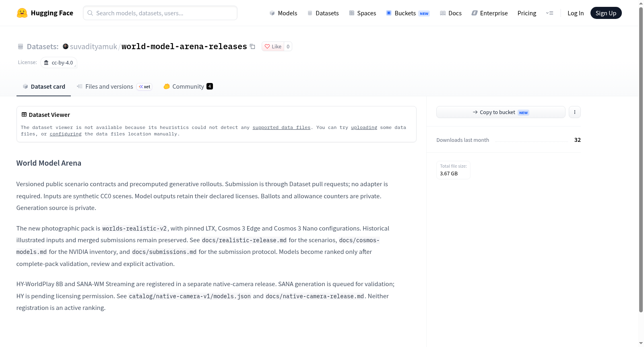The height and width of the screenshot is (347, 644).
Task: Open the Community tab
Action: tap(188, 87)
